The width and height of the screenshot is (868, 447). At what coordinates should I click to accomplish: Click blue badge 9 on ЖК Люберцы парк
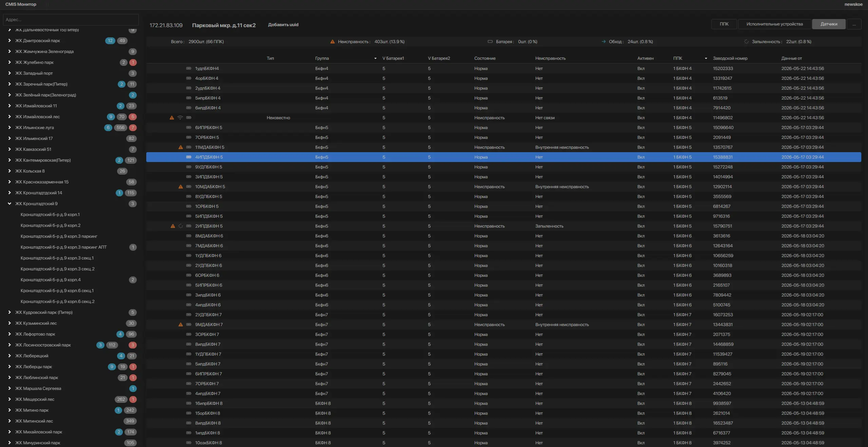pos(112,367)
